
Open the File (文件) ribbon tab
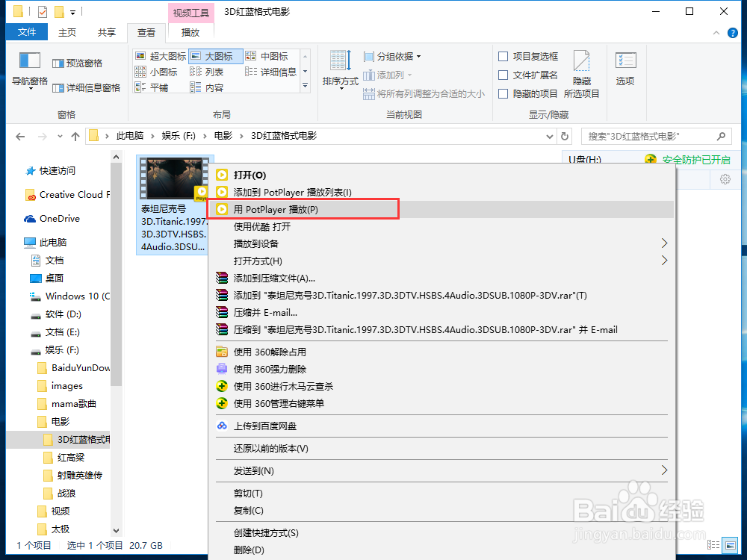tap(27, 32)
